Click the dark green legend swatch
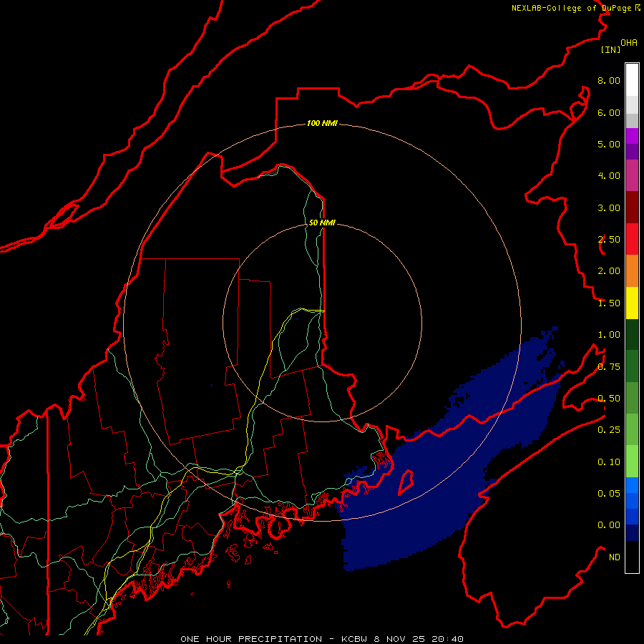This screenshot has width=644, height=644. click(632, 334)
